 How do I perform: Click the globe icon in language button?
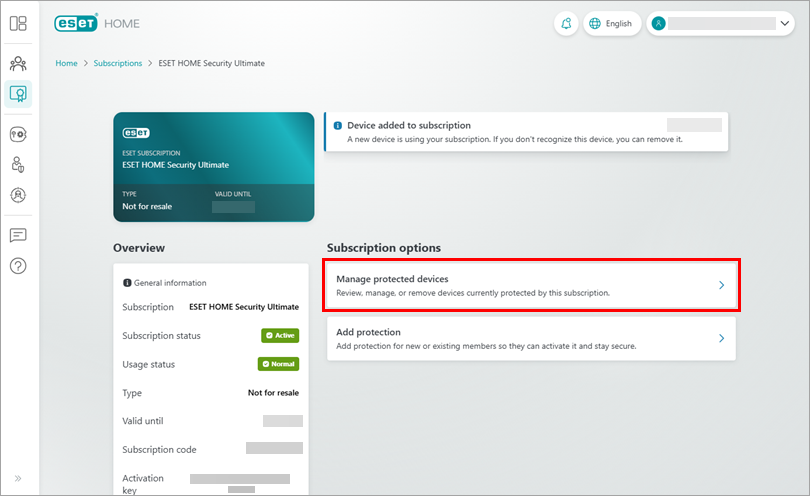click(x=595, y=24)
